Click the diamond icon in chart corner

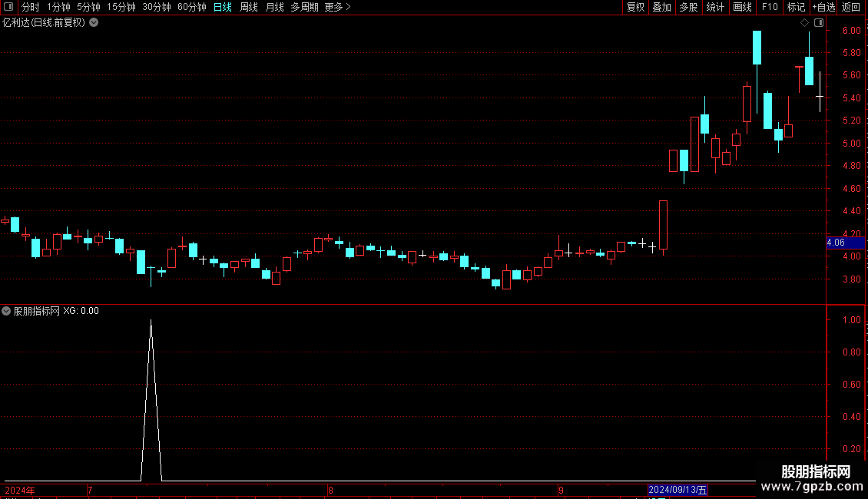[x=804, y=23]
